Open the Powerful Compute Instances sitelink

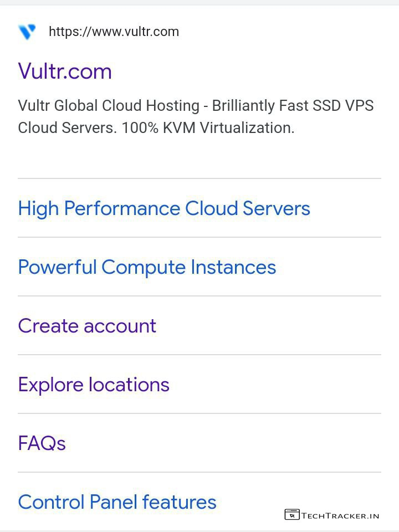tap(147, 267)
